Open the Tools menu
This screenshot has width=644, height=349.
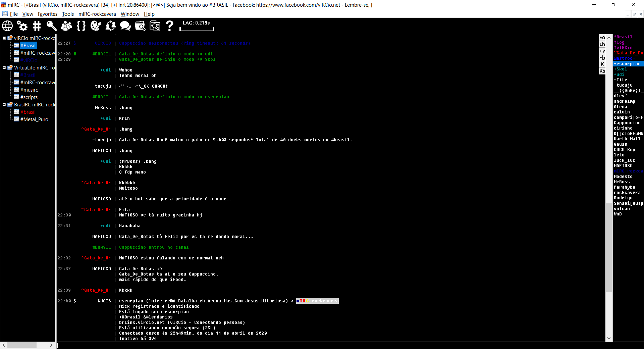[68, 14]
